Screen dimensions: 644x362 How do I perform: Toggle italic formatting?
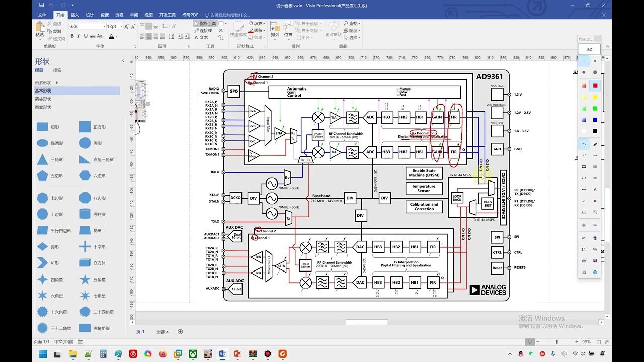[79, 36]
